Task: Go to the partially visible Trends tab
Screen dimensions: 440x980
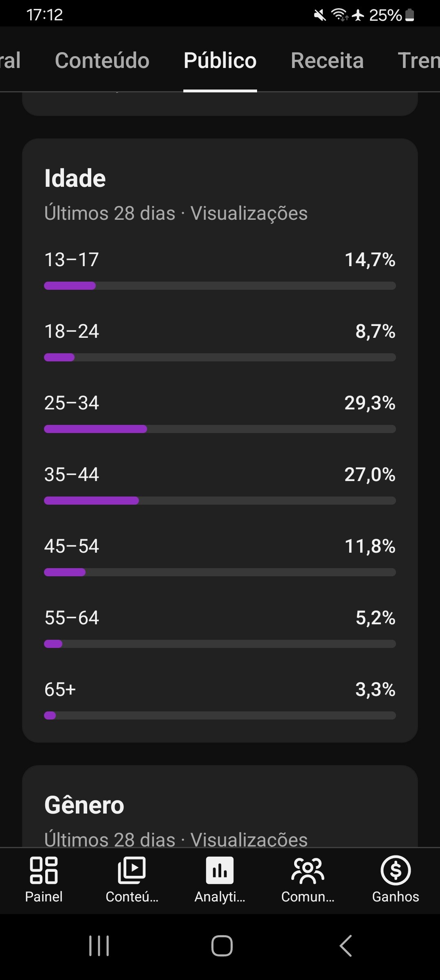Action: point(419,61)
